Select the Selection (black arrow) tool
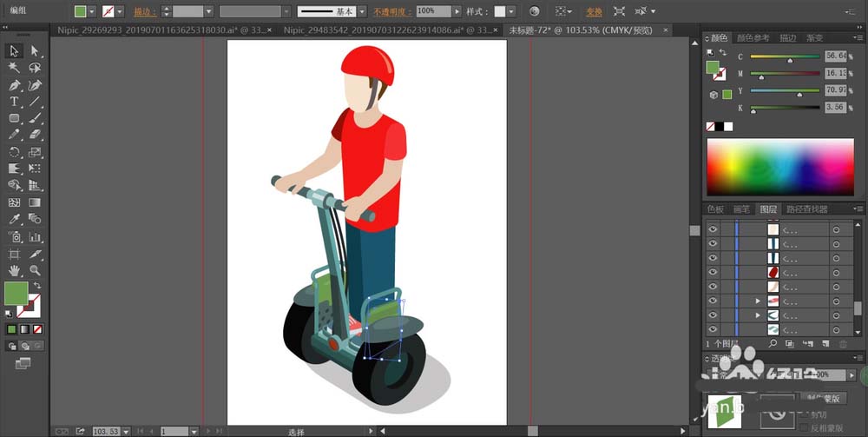 pyautogui.click(x=14, y=51)
